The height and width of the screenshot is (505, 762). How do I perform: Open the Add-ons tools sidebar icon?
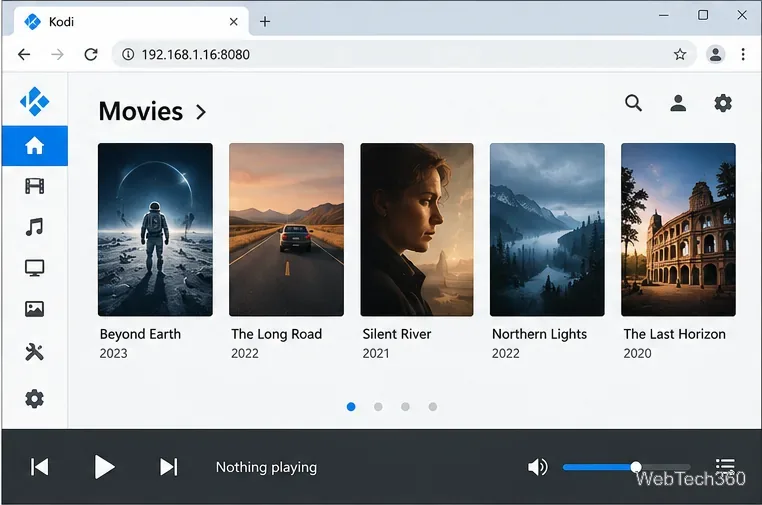(35, 352)
